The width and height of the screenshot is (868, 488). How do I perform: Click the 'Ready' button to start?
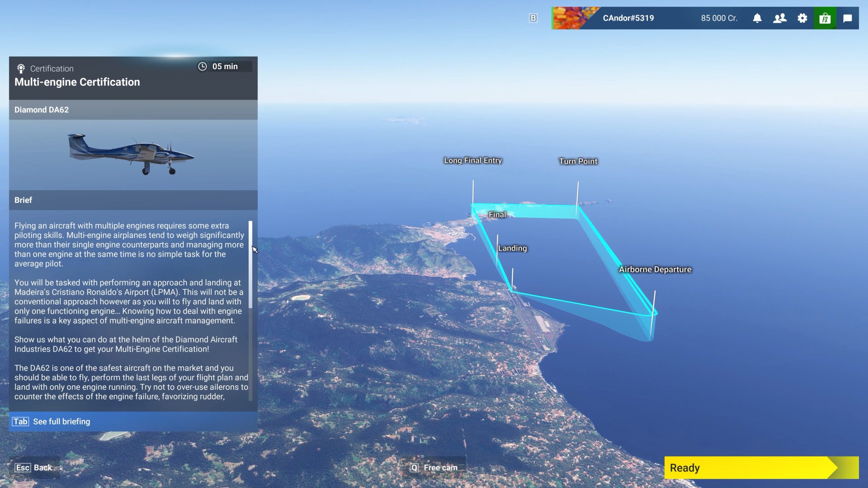coord(762,468)
